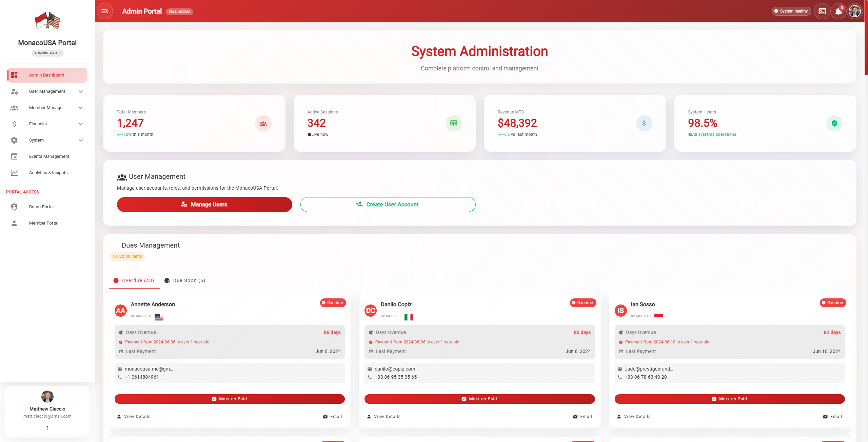Click the Revenue MTD dollar icon
The width and height of the screenshot is (868, 442).
[x=644, y=123]
